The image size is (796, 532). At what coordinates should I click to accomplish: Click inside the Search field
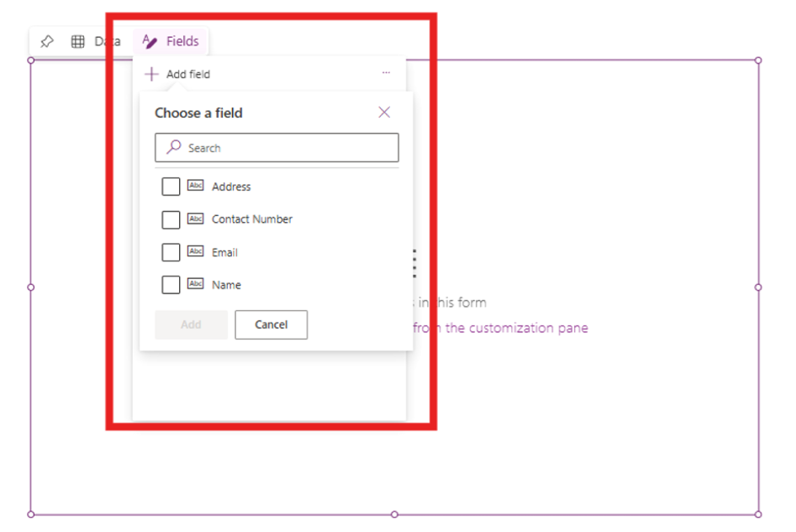coord(277,147)
